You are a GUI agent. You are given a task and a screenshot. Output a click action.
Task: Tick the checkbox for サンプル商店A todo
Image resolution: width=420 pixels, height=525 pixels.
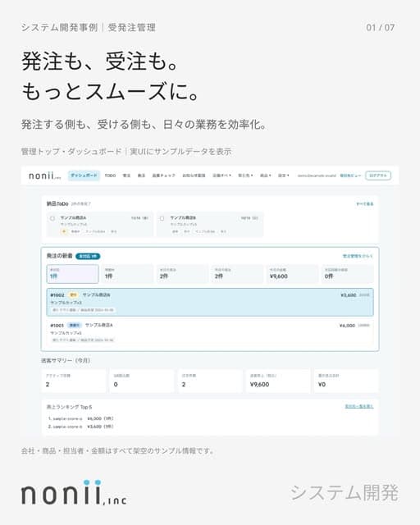(52, 218)
